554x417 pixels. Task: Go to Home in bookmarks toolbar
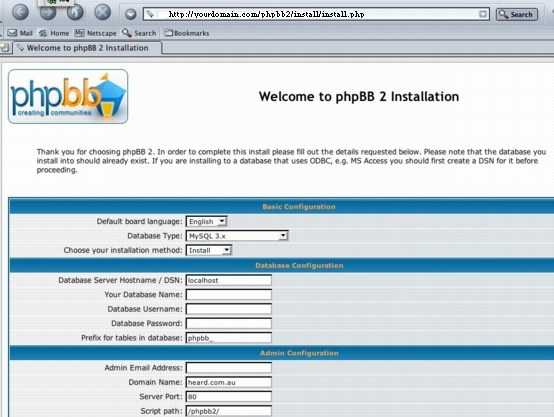pos(54,33)
